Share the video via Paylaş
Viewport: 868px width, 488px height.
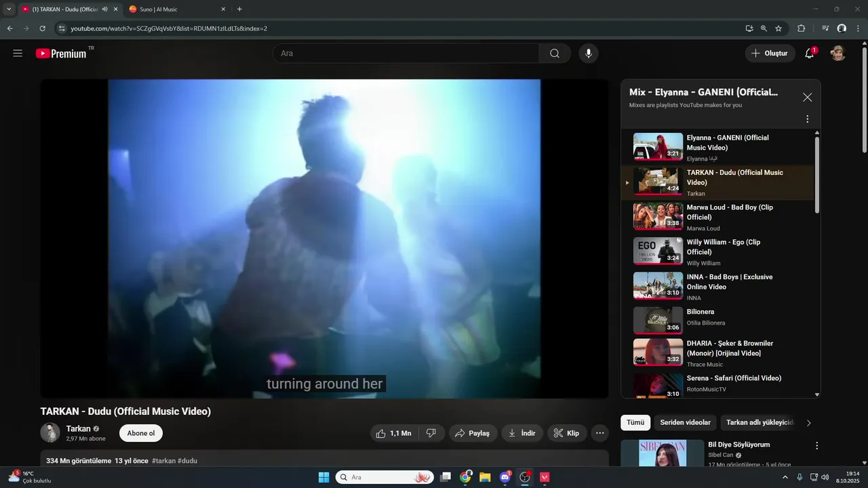[473, 433]
